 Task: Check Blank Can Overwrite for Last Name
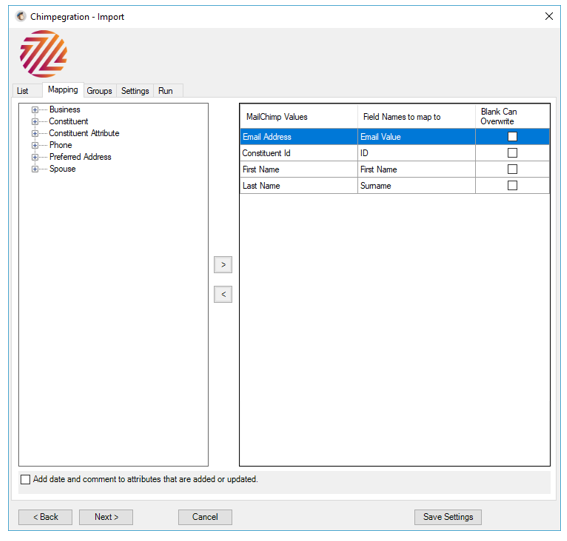coord(512,186)
